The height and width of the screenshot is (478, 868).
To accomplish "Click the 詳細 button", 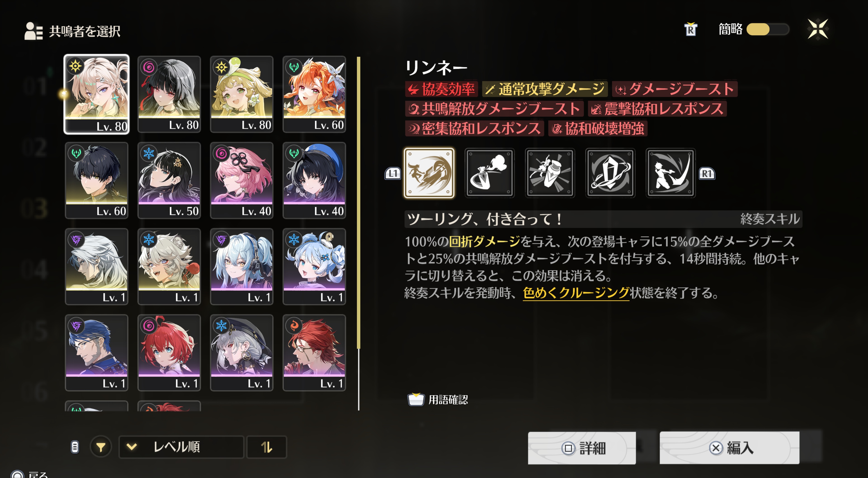I will pos(582,448).
